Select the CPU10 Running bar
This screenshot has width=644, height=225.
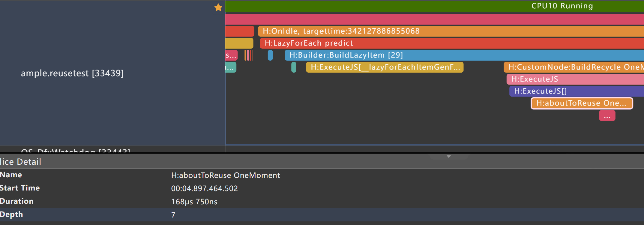[435, 6]
